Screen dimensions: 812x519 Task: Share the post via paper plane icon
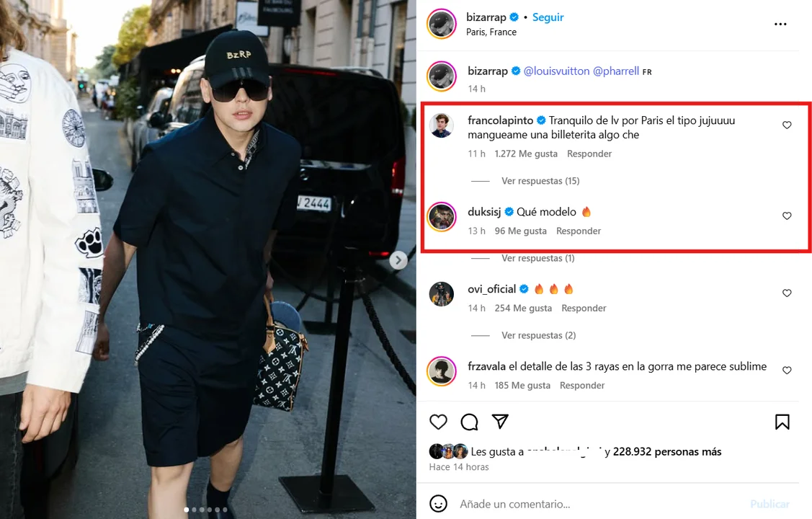[x=500, y=422]
